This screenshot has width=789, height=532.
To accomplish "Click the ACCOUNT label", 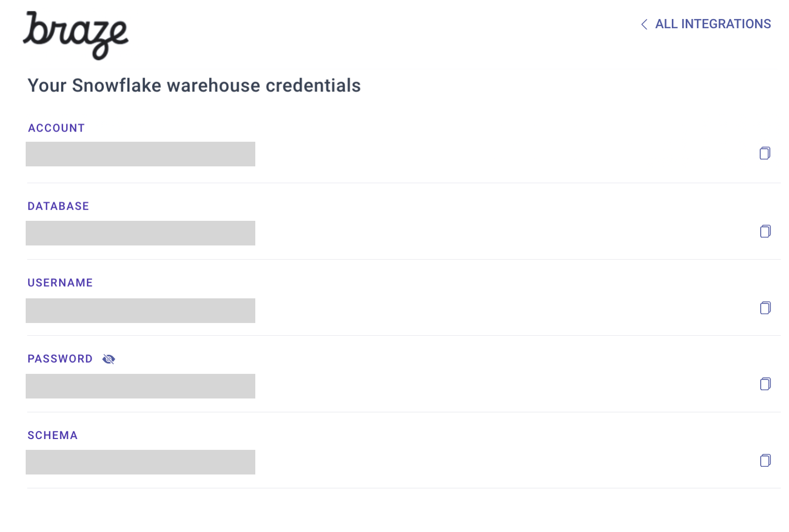I will 57,128.
